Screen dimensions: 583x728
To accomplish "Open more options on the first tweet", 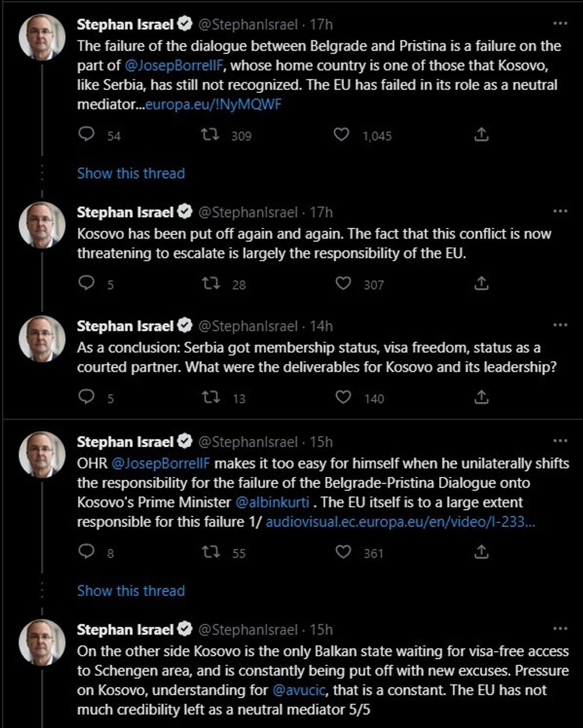I will [560, 24].
